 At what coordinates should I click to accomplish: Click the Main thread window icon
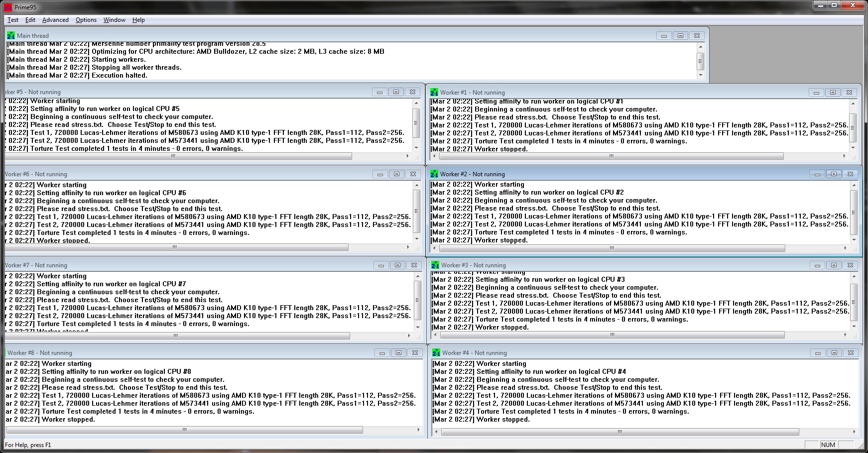pyautogui.click(x=11, y=35)
